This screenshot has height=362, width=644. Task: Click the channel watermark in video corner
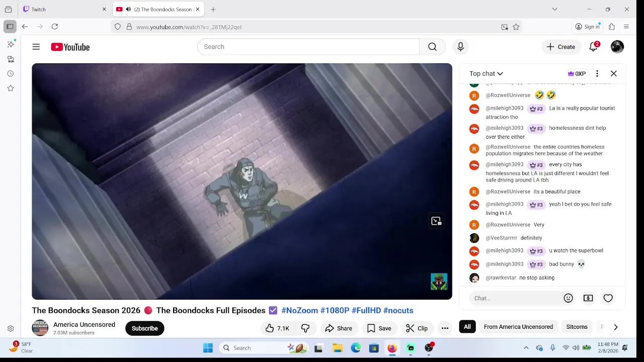pyautogui.click(x=439, y=282)
